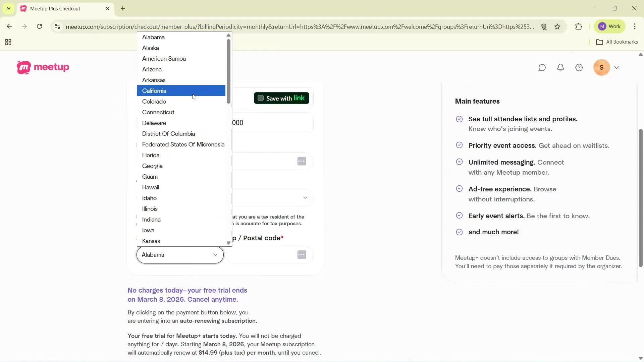
Task: Click the Meetup logo
Action: [43, 67]
